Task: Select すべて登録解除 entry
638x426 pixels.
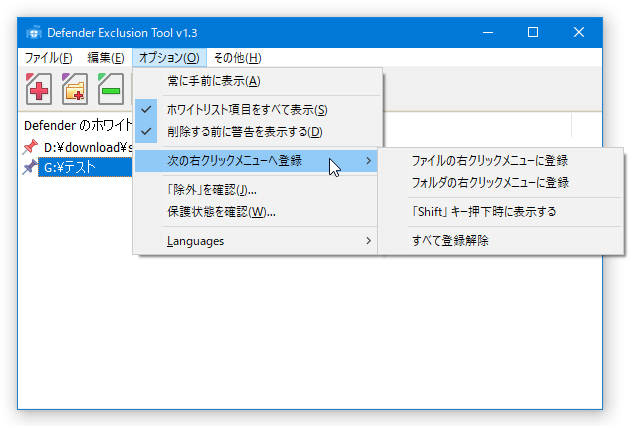Action: 500,241
